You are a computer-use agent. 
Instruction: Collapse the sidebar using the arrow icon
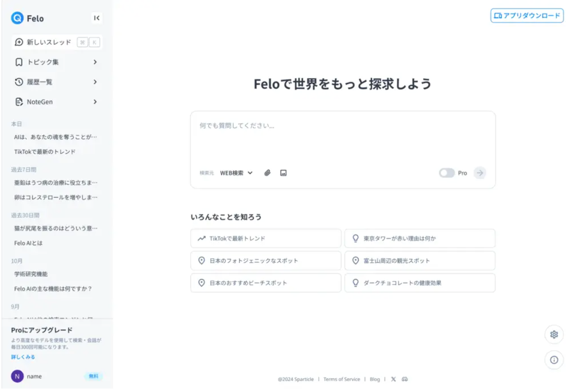tap(97, 18)
